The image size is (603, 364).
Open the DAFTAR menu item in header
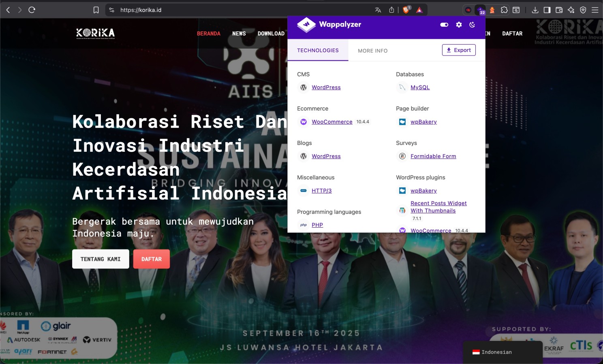click(512, 34)
